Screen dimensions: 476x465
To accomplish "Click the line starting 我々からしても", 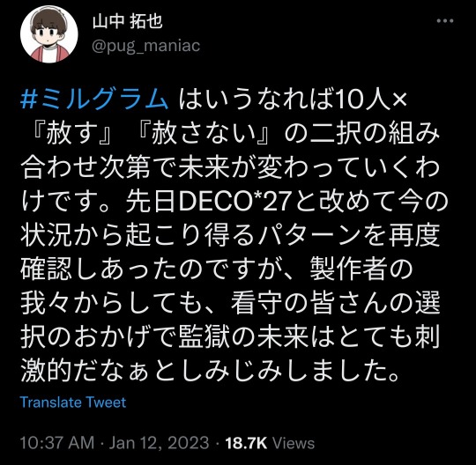I will coord(230,303).
